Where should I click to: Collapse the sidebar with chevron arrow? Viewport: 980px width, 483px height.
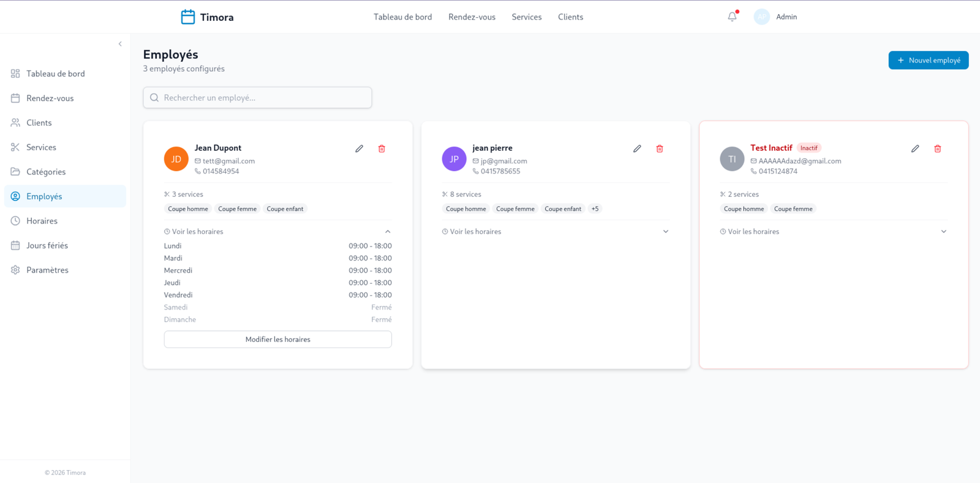click(x=120, y=44)
